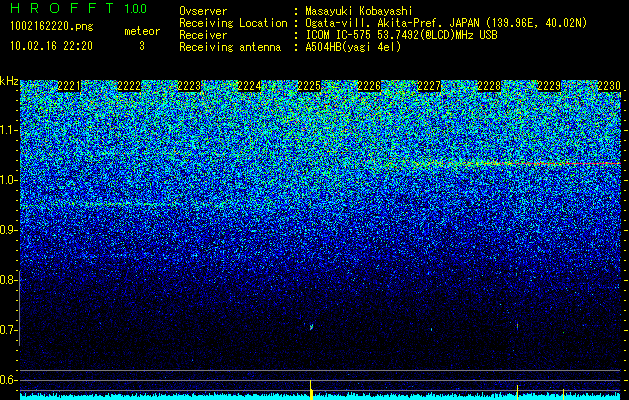Click the 2225 time marker
The height and width of the screenshot is (400, 629).
[309, 86]
